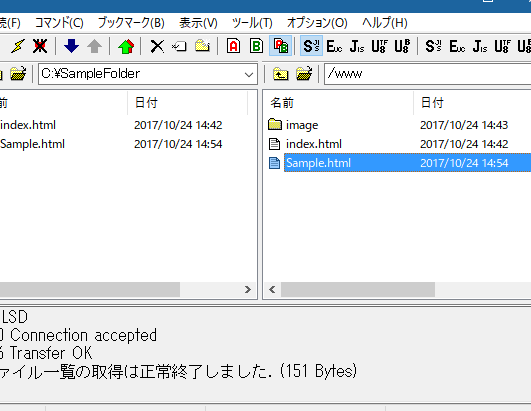
Task: Select JIS in left encoding group
Action: (357, 46)
